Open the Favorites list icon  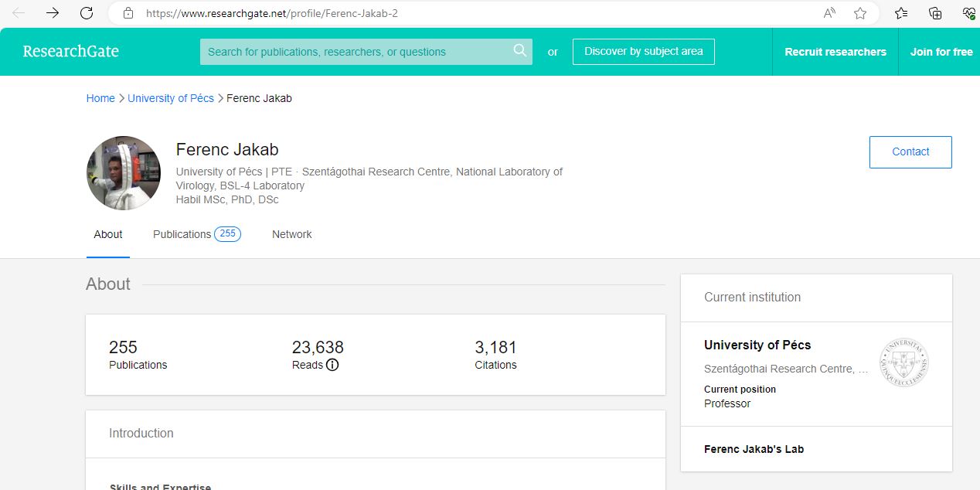[901, 13]
